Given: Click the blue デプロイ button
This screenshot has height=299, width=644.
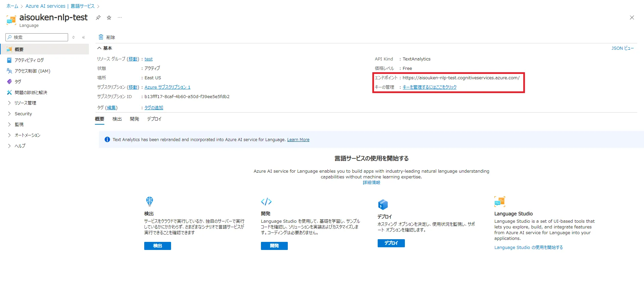Looking at the screenshot, I should point(391,243).
